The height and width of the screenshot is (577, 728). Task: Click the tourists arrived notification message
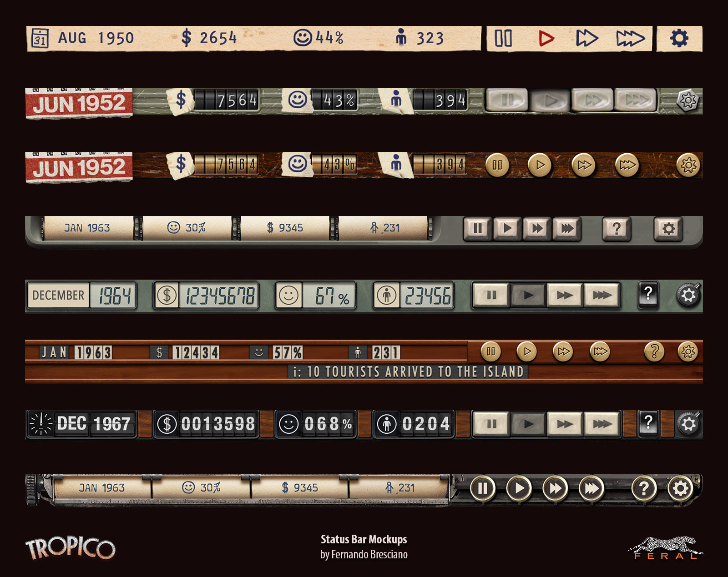[408, 372]
